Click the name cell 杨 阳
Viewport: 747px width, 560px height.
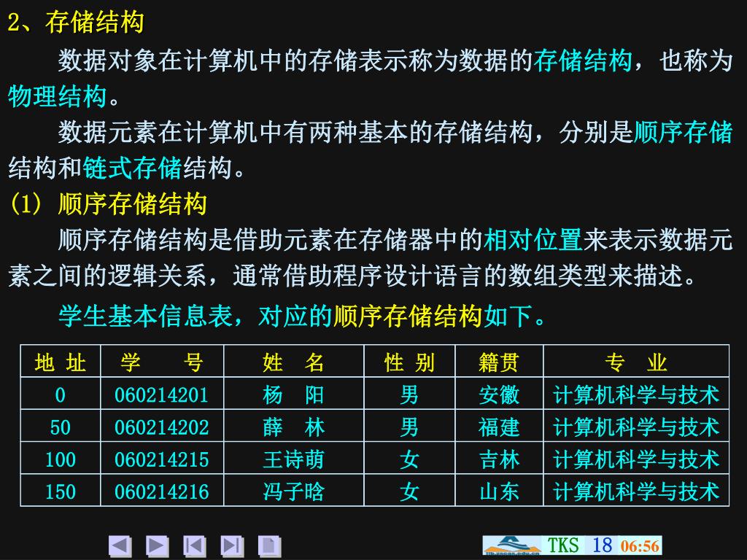pyautogui.click(x=293, y=394)
